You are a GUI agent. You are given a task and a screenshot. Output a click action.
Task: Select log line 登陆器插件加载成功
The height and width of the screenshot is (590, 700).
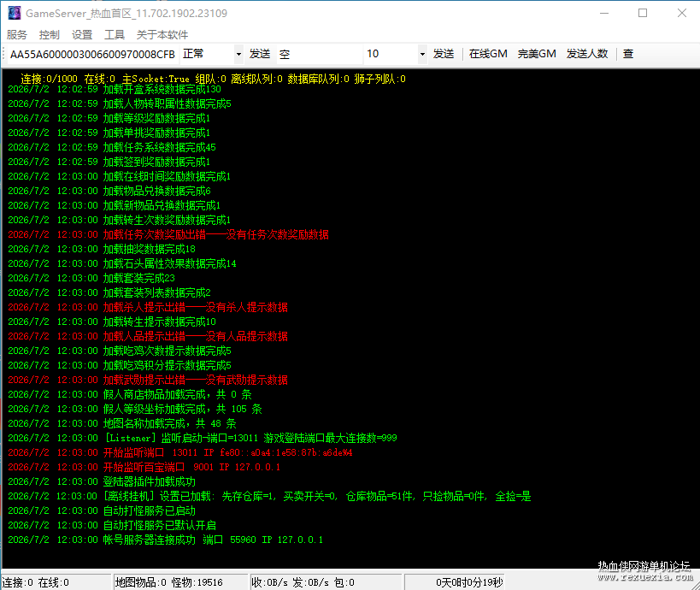[x=102, y=482]
